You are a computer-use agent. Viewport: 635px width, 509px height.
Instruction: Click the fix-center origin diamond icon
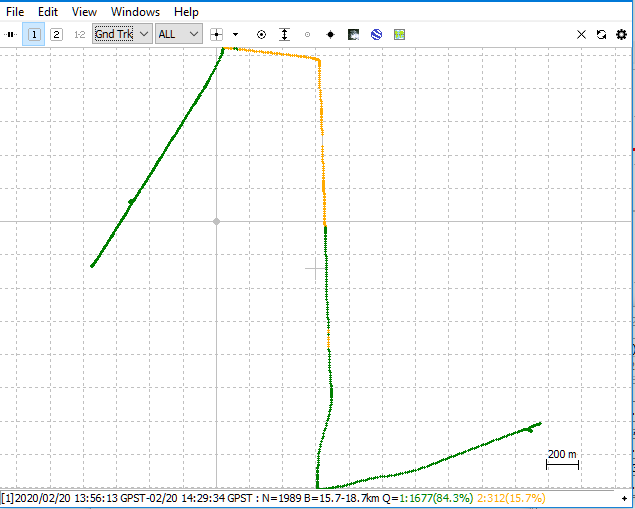point(330,34)
